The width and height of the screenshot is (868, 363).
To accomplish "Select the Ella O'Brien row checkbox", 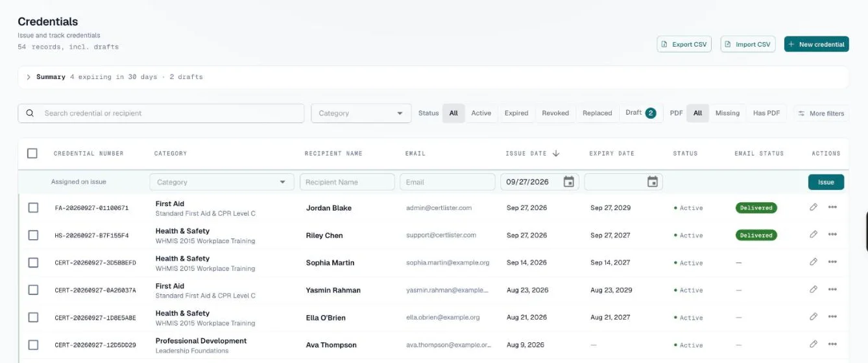I will [33, 318].
